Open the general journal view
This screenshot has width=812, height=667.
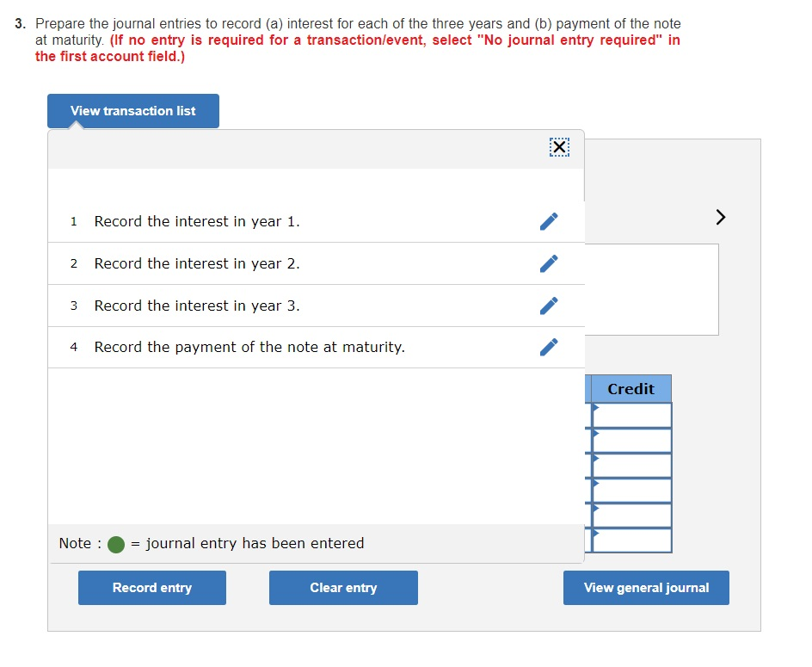pyautogui.click(x=646, y=587)
